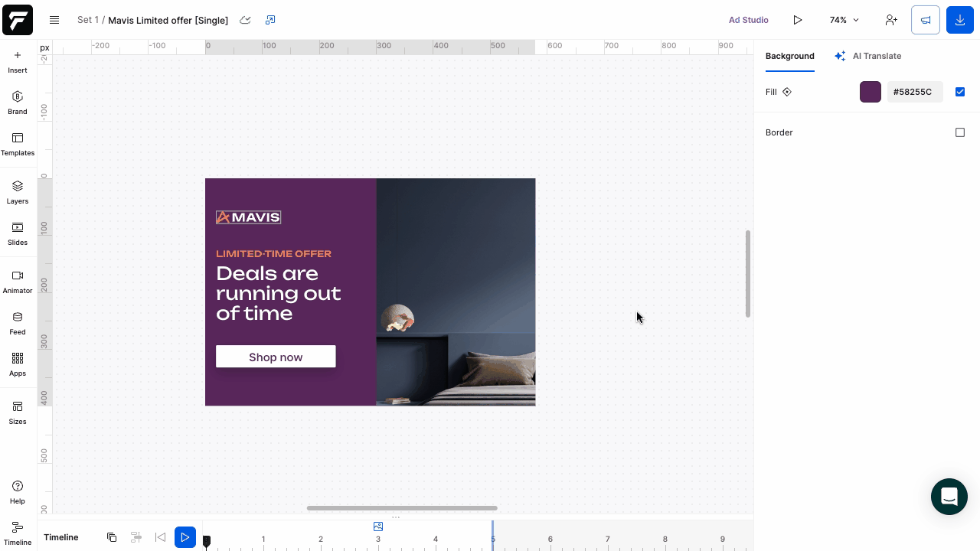Open the hamburger main menu
Image resolution: width=980 pixels, height=551 pixels.
(x=54, y=20)
